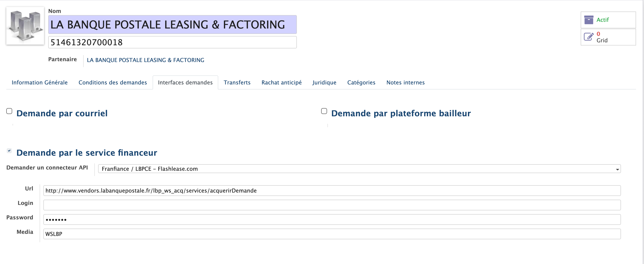644x264 pixels.
Task: Enable Demande par plateforme bailleur checkbox
Action: (x=324, y=111)
